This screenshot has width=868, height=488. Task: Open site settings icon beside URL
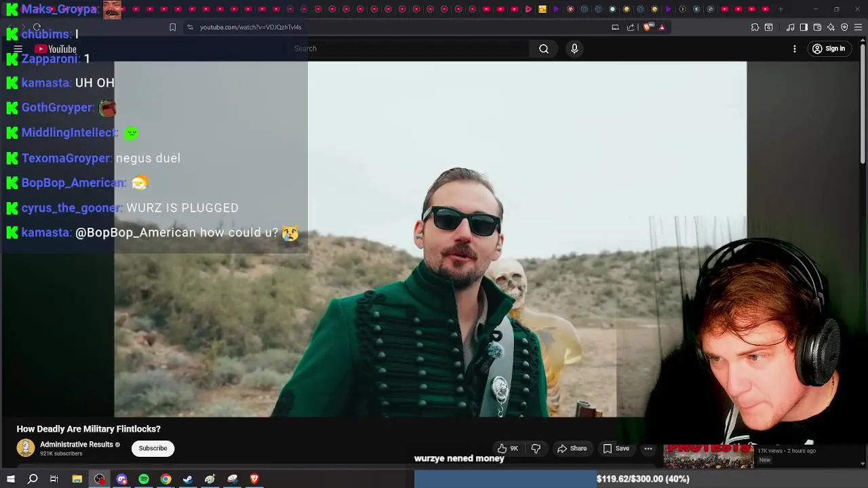pos(190,27)
